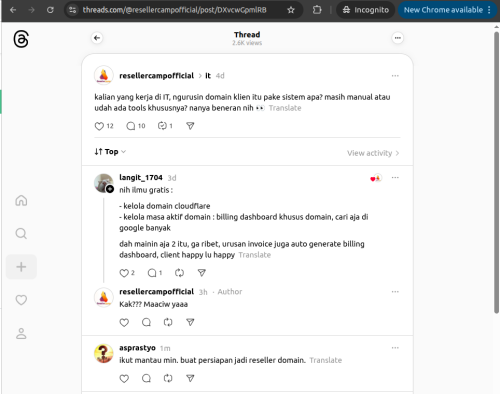
Task: Share asprastyo's comment
Action: [190, 378]
